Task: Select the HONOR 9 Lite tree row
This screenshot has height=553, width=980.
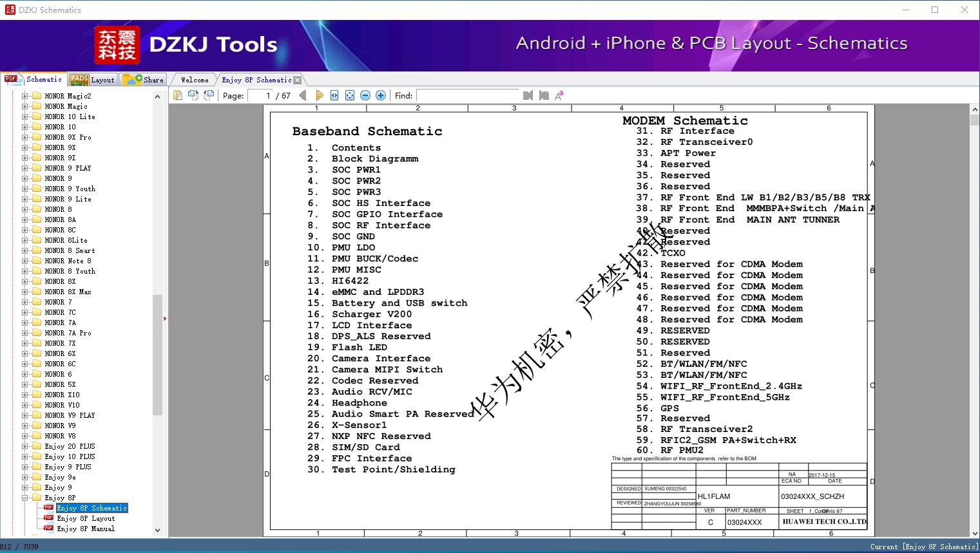Action: 68,199
